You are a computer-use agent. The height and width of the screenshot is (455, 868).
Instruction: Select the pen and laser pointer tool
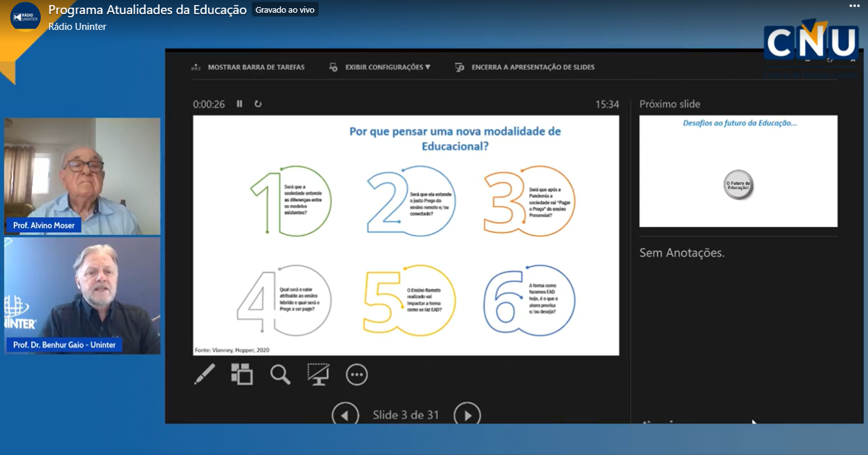[x=204, y=374]
